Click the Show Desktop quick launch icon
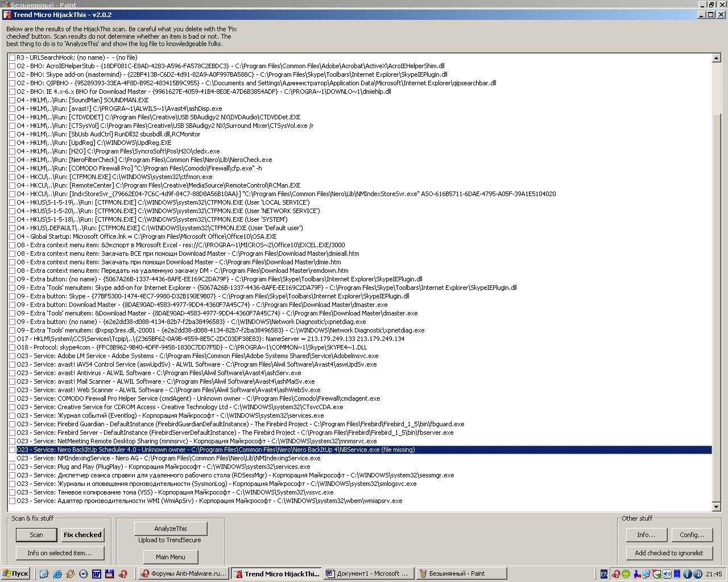This screenshot has width=728, height=582. click(44, 574)
